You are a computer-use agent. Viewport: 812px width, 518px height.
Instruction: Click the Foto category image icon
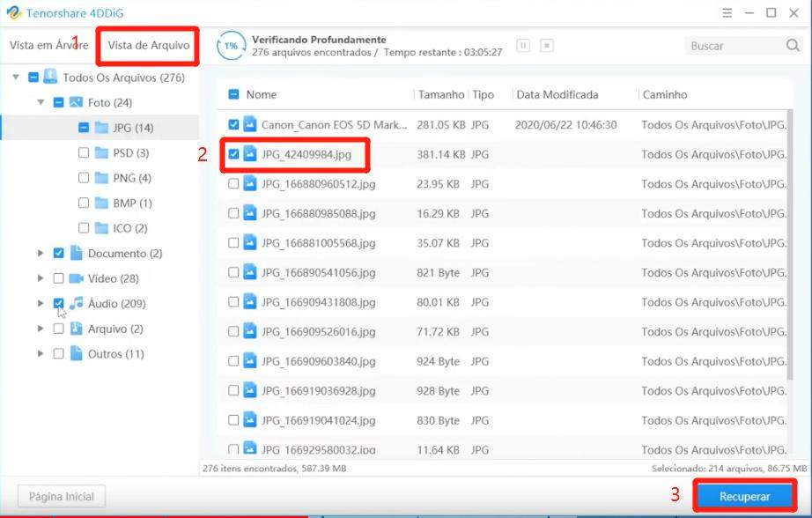point(76,102)
